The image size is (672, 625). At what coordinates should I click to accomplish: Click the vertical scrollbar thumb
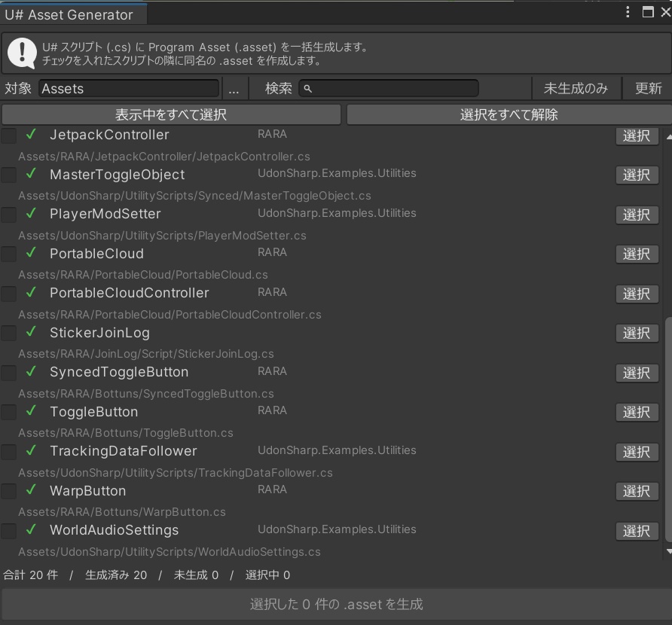pyautogui.click(x=668, y=430)
